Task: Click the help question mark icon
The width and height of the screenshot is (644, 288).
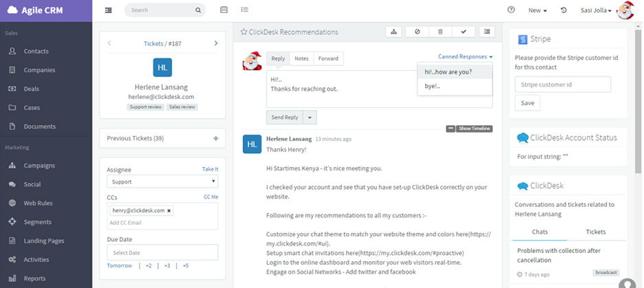Action: [x=511, y=10]
